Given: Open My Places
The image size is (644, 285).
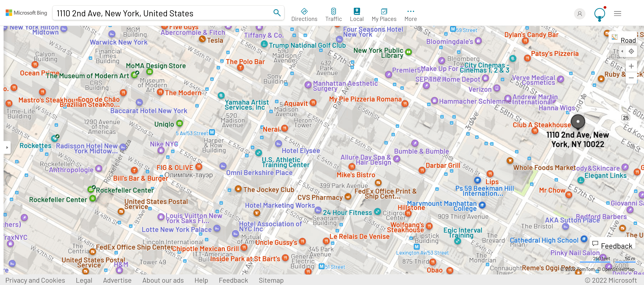Looking at the screenshot, I should click(384, 15).
